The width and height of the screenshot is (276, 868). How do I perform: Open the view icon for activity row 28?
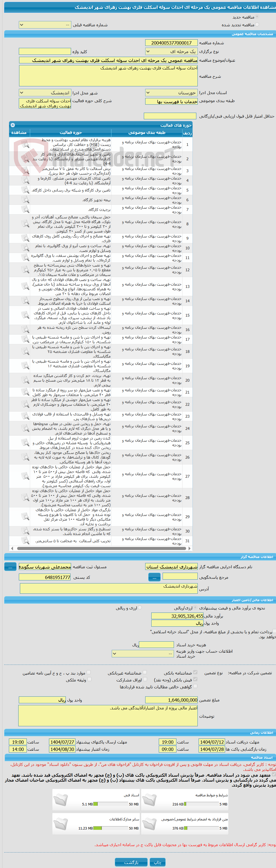click(25, 498)
